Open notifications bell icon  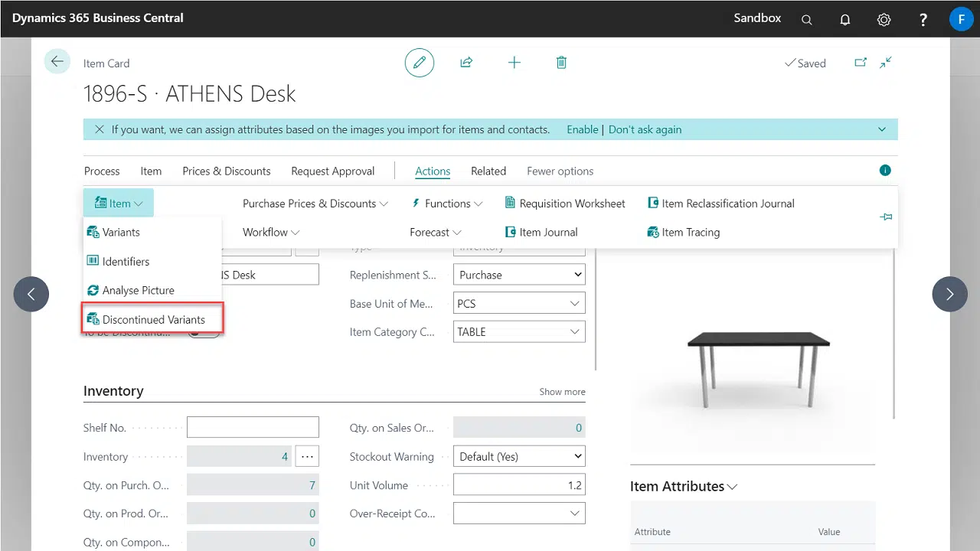[845, 19]
